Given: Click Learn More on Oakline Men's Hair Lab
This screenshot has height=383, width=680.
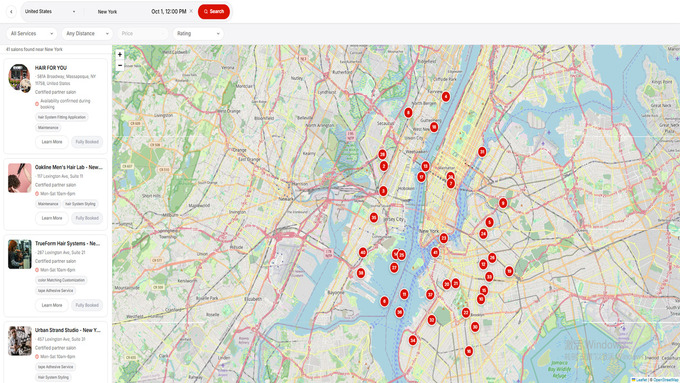Looking at the screenshot, I should [x=52, y=218].
